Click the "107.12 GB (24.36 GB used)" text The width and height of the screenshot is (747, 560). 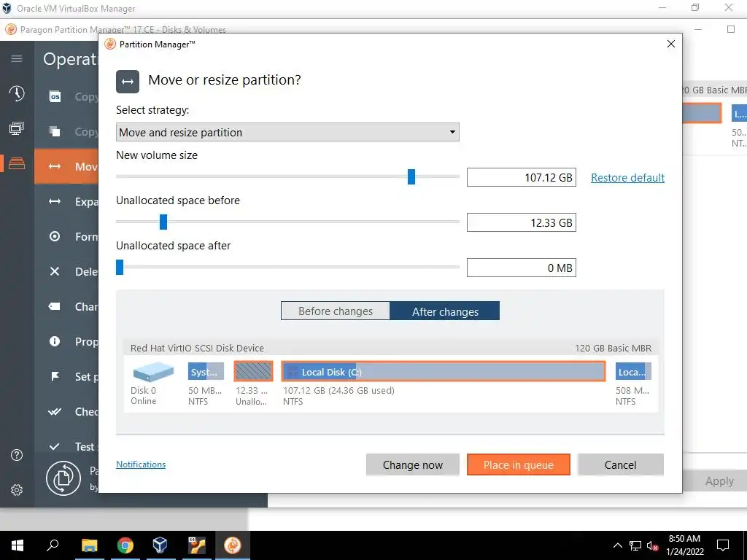point(338,391)
